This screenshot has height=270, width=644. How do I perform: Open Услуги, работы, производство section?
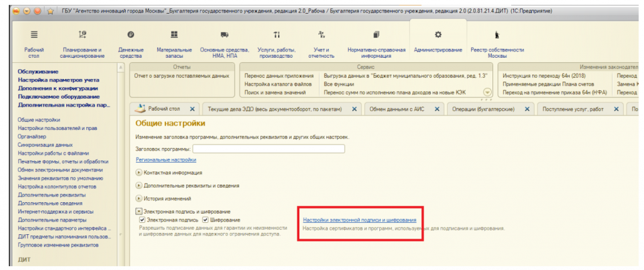276,35
